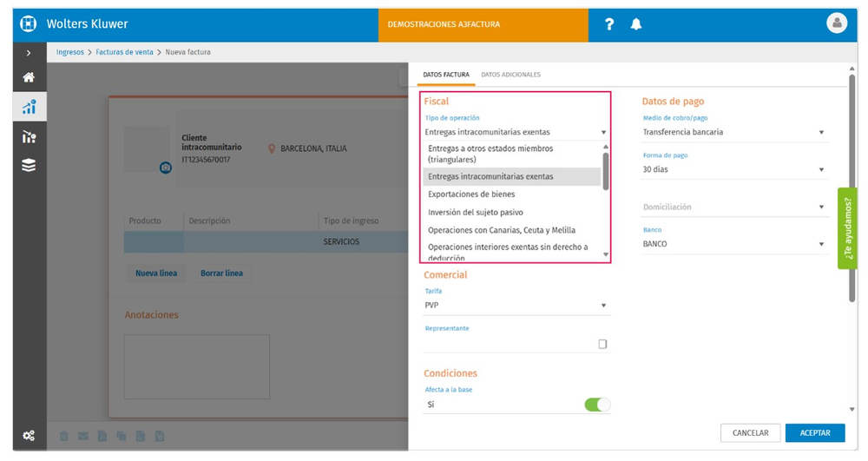The width and height of the screenshot is (868, 461).
Task: Click the side panel vertical scrollbar
Action: (x=852, y=188)
